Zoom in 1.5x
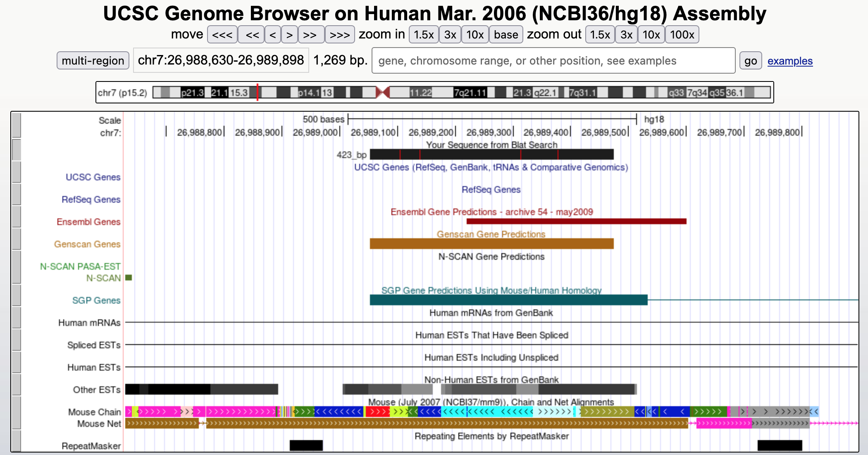Screen dimensions: 868x455 tap(424, 35)
